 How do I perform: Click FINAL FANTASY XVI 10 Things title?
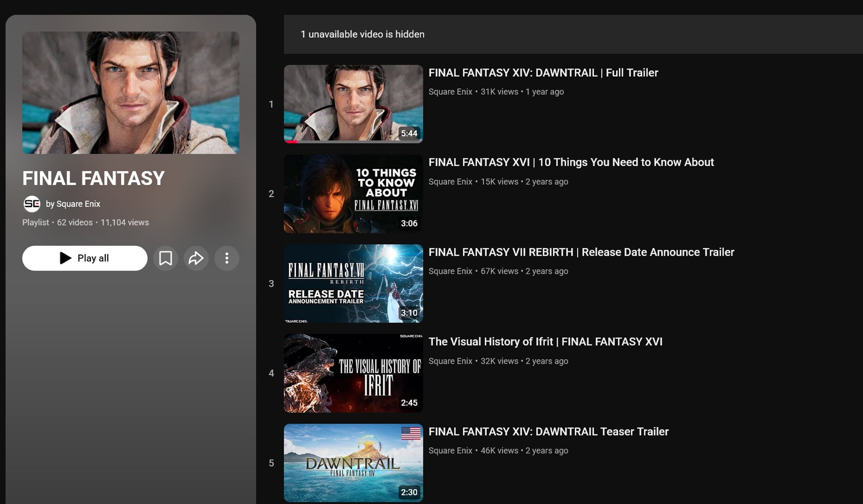[570, 162]
